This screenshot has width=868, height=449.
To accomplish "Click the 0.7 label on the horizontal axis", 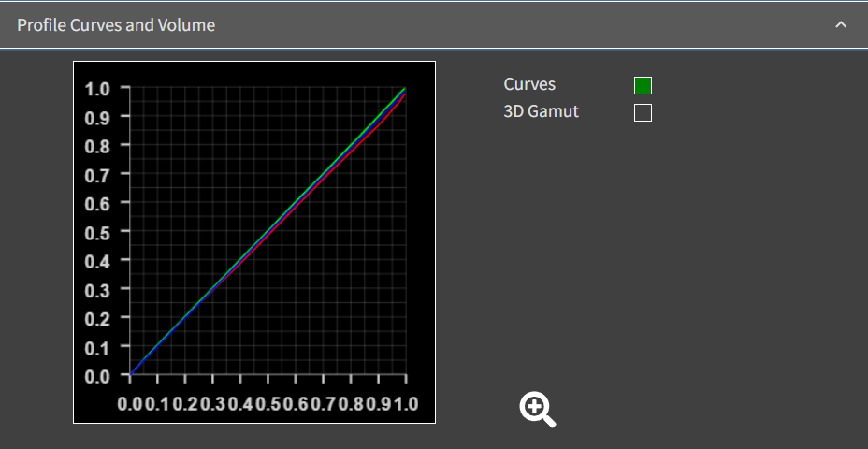I will (323, 403).
